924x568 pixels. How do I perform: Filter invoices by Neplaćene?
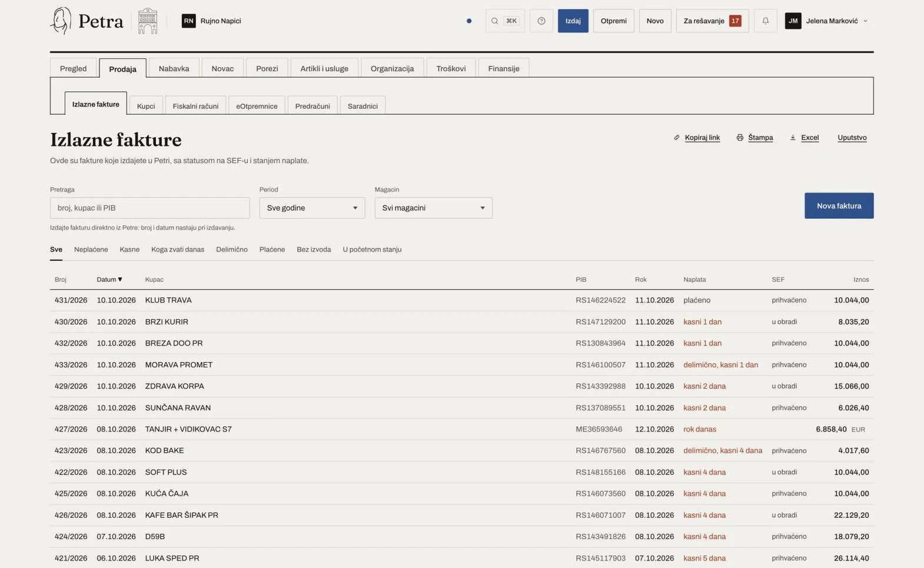(91, 250)
